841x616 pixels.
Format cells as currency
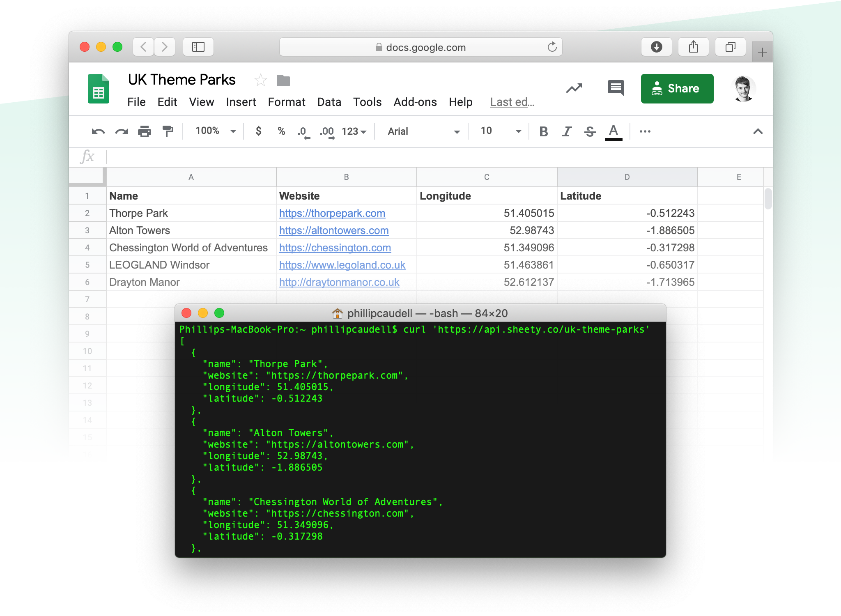pyautogui.click(x=258, y=131)
